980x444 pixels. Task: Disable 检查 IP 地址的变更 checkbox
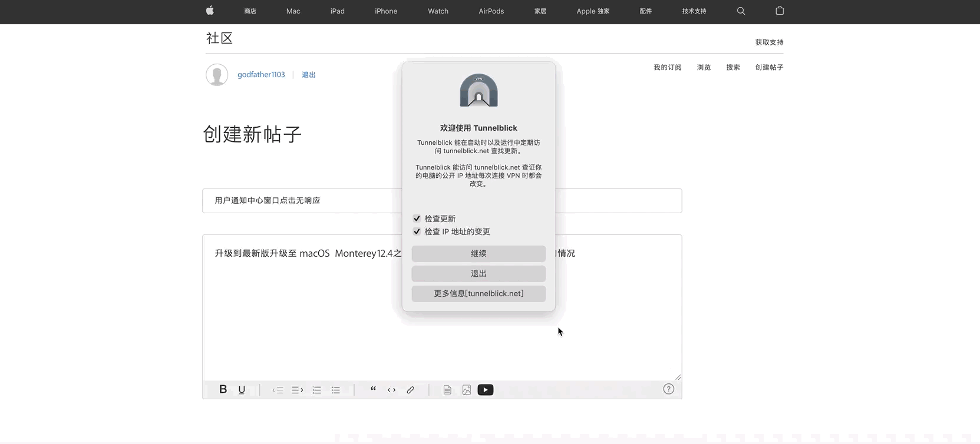[x=417, y=231]
